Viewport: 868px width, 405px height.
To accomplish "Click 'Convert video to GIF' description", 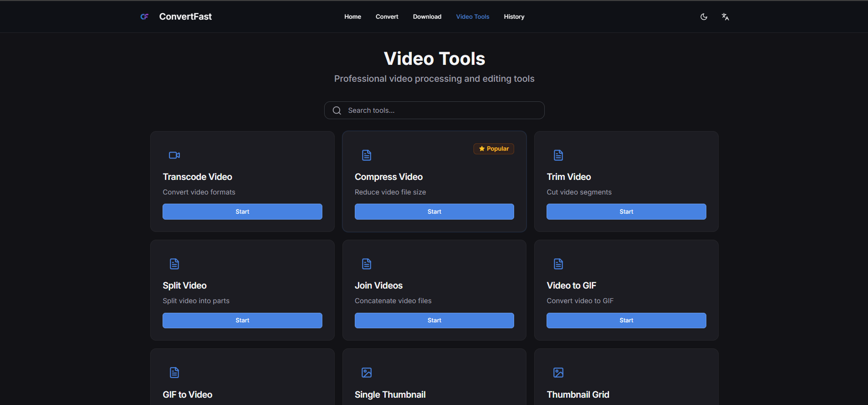I will pyautogui.click(x=580, y=301).
